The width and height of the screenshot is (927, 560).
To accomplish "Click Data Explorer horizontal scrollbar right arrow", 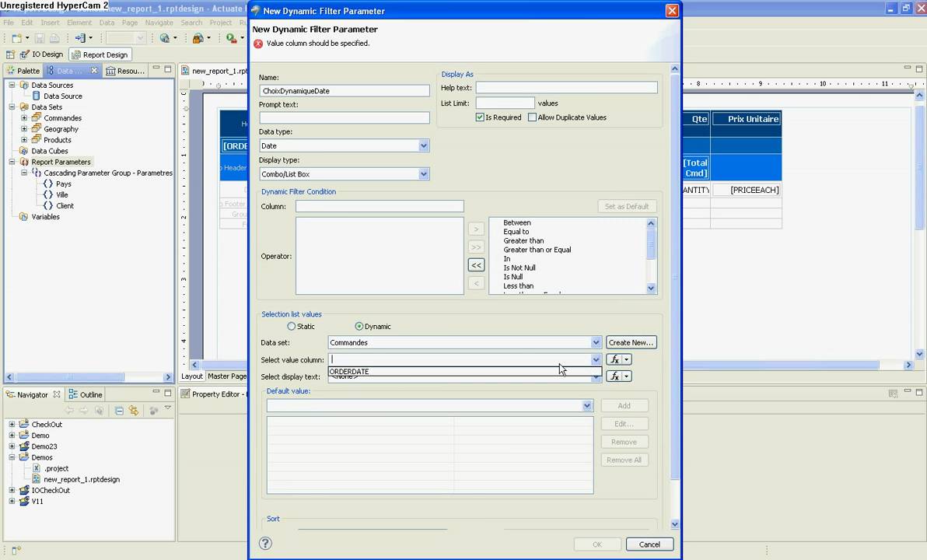I will coord(168,376).
